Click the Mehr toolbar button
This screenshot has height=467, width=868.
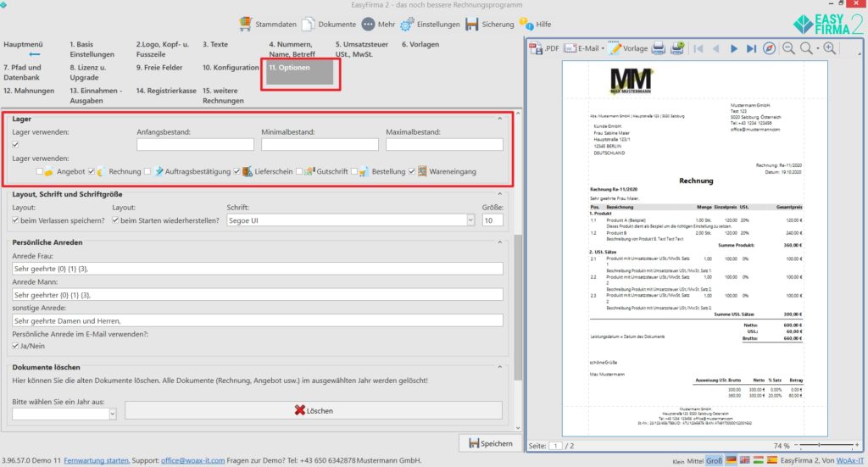(x=378, y=24)
